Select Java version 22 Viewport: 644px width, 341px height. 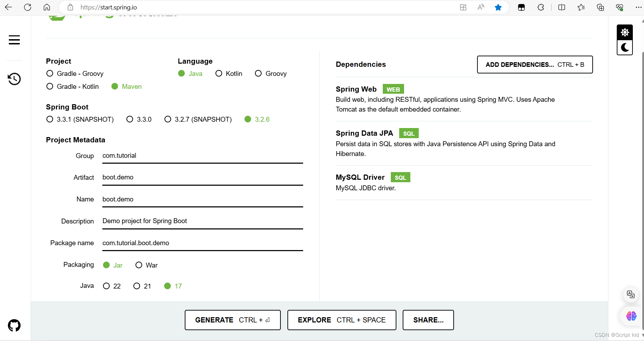pos(112,286)
